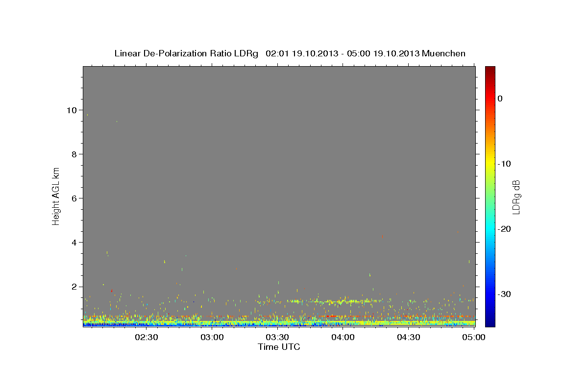The image size is (588, 392).
Task: Click the height tick label 10
Action: [x=71, y=110]
